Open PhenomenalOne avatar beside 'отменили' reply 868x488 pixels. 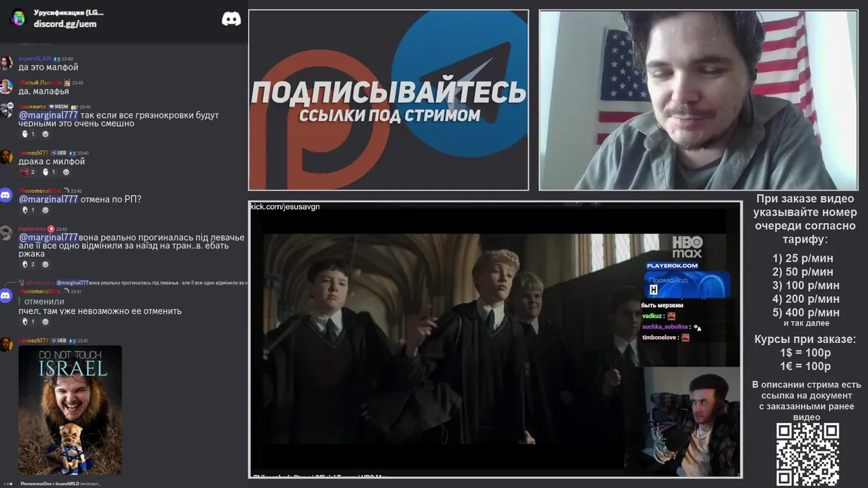pyautogui.click(x=6, y=296)
